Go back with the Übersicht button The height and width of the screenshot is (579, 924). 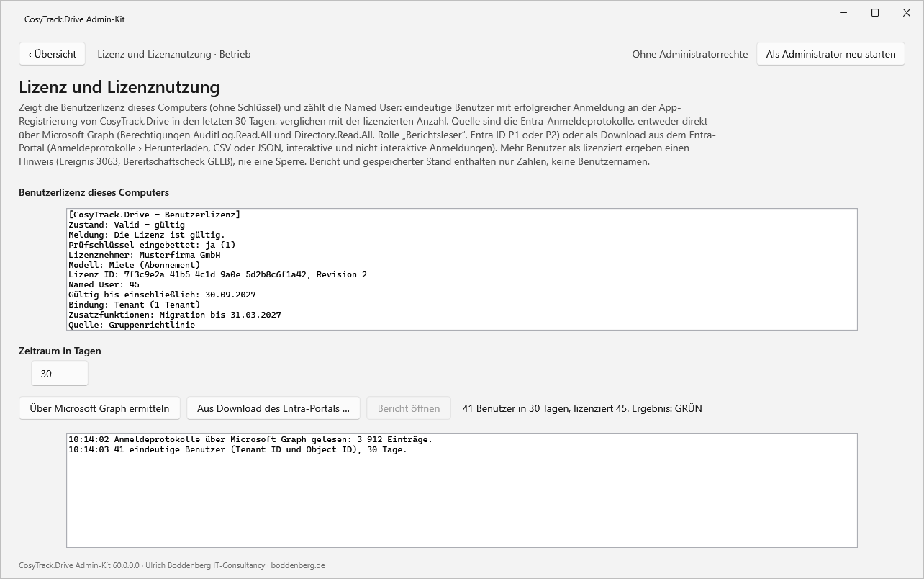(x=53, y=54)
